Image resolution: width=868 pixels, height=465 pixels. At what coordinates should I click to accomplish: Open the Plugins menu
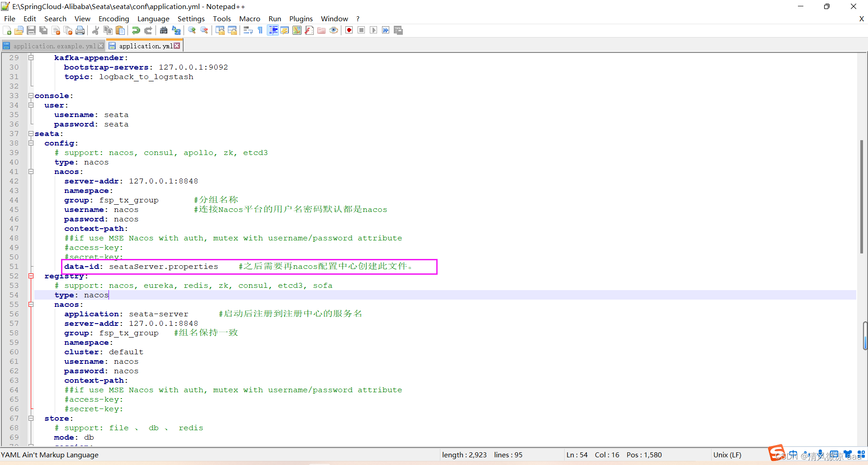click(301, 19)
